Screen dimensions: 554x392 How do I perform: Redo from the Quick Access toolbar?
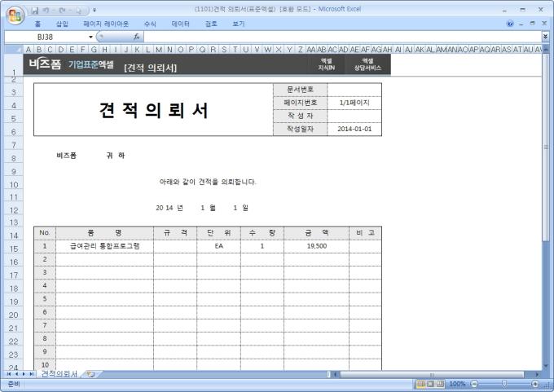(x=62, y=11)
